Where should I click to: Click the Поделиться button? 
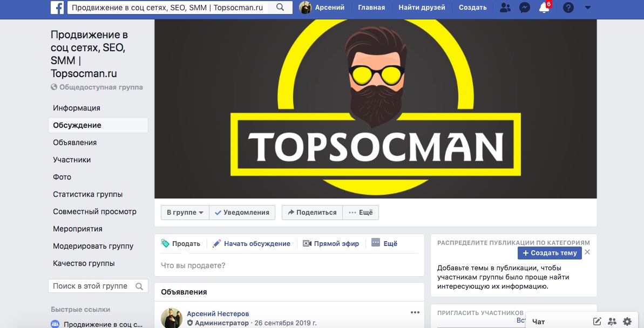click(312, 212)
